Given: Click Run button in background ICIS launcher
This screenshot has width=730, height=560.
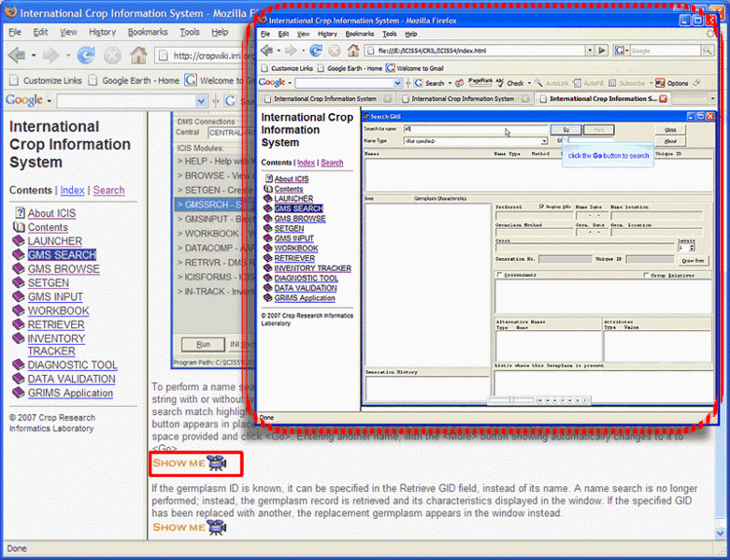Looking at the screenshot, I should tap(203, 344).
